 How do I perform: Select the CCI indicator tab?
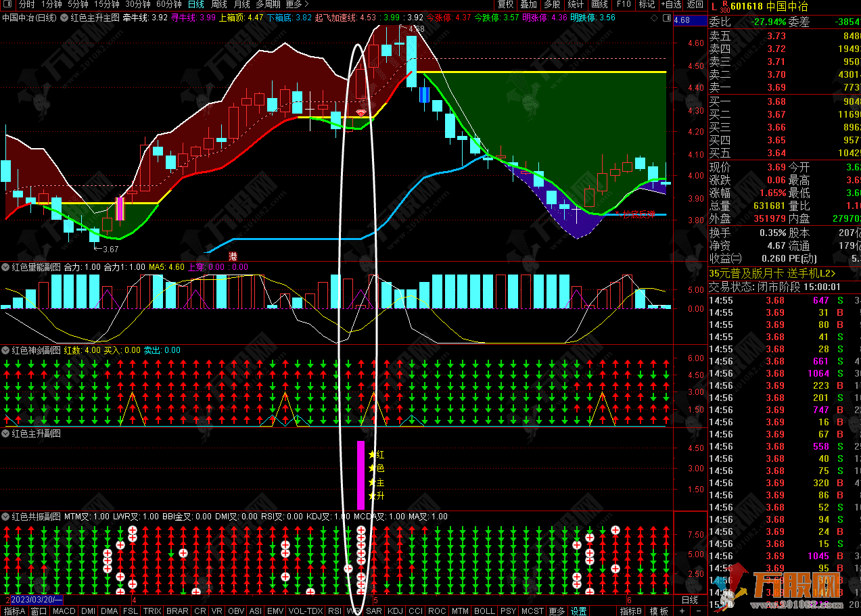pyautogui.click(x=415, y=611)
